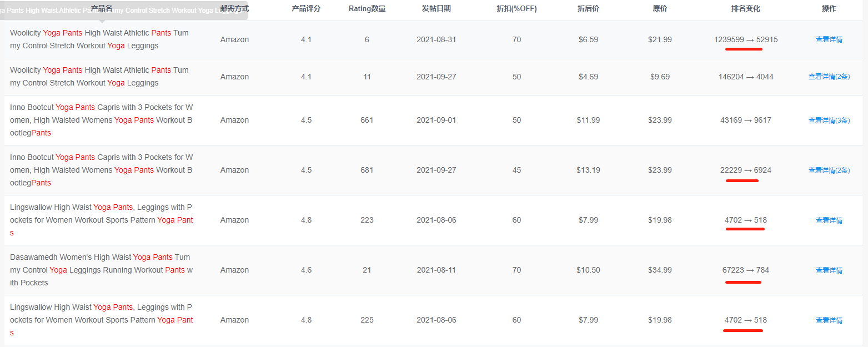Click the 邮寄方式 column header

[x=234, y=8]
